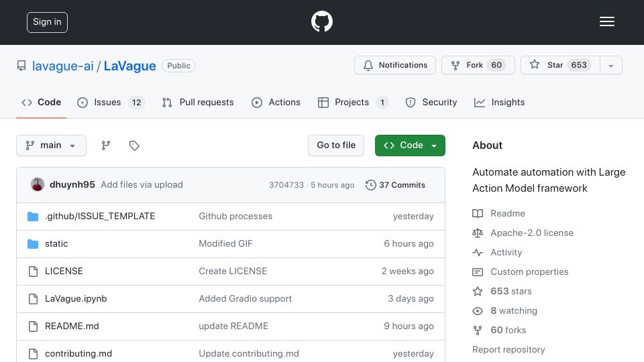Open commit hash 3704733
644x362 pixels.
tap(286, 185)
